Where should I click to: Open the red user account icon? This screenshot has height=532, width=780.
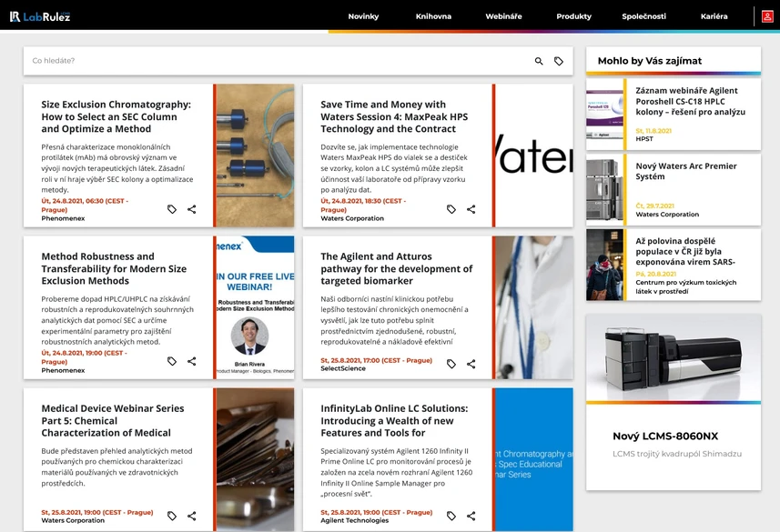tap(767, 16)
